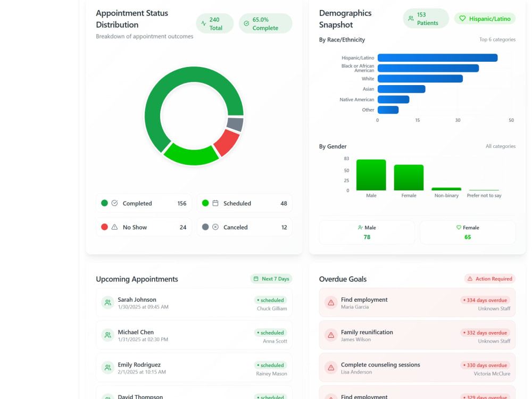Click the check-circle icon in 65.0% Complete badge
This screenshot has width=532, height=399.
(246, 23)
